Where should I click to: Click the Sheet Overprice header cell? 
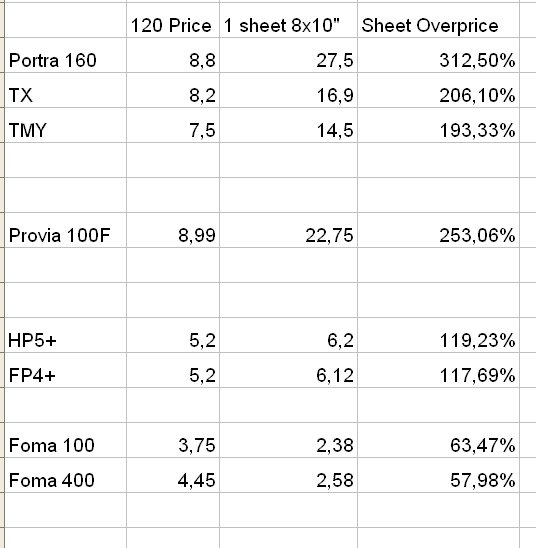[439, 20]
